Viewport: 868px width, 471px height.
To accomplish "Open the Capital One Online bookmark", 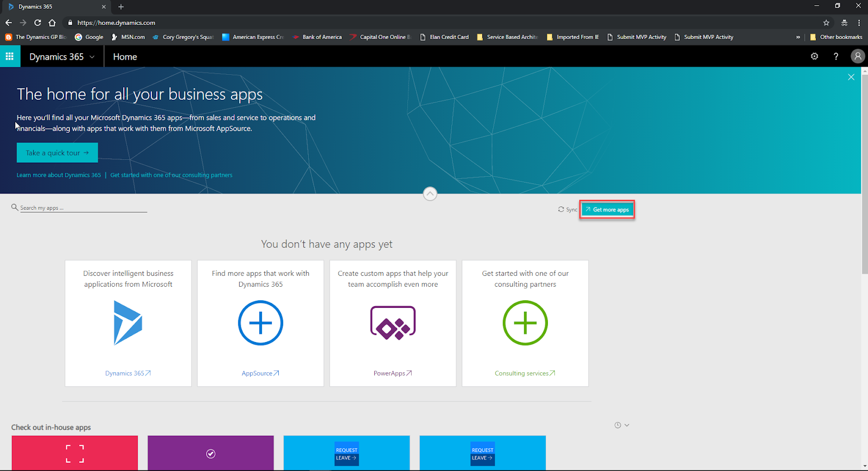I will point(380,37).
